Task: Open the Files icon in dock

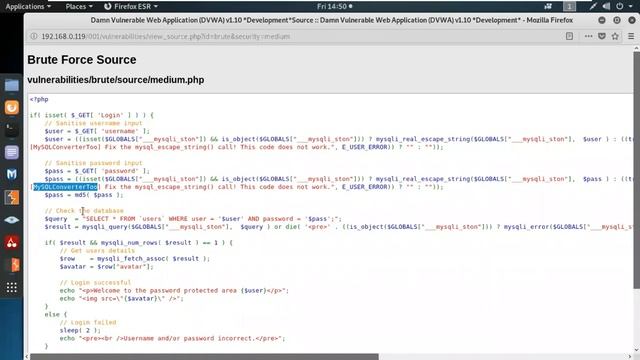Action: coord(11,85)
